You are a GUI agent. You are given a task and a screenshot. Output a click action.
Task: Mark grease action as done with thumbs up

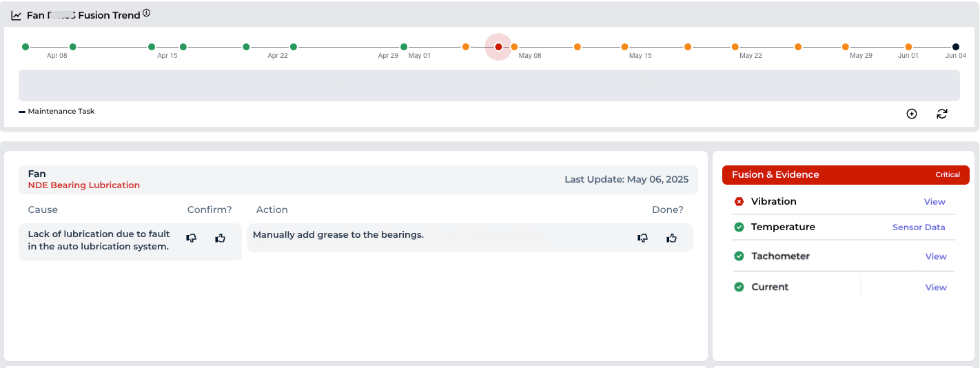point(672,238)
